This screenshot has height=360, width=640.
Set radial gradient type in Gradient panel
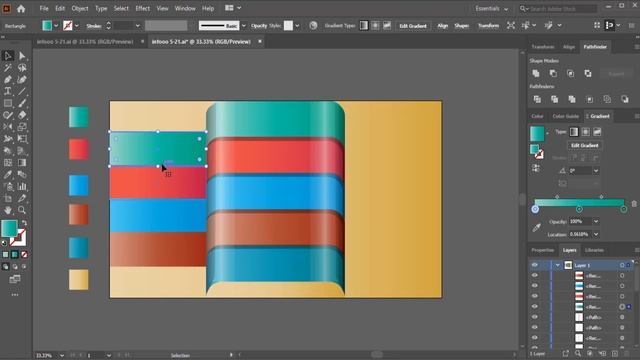585,132
